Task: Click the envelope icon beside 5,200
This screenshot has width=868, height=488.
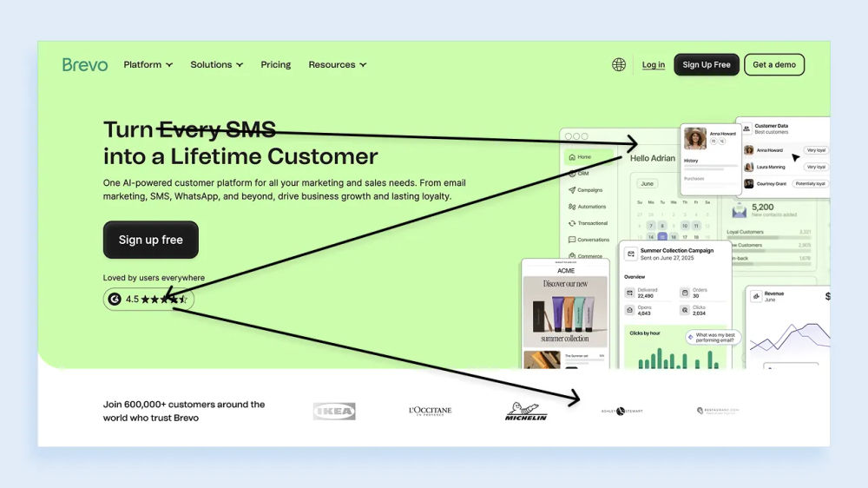Action: click(739, 210)
